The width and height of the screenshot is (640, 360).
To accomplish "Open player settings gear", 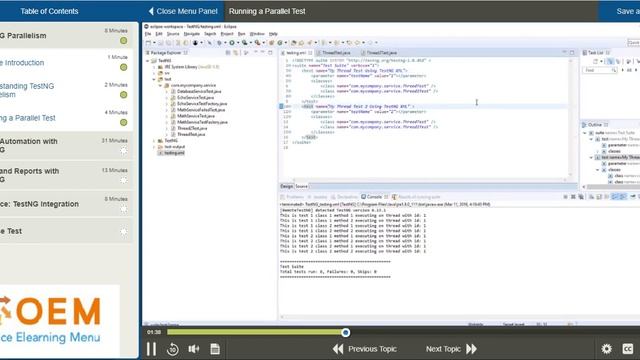I will coord(607,349).
